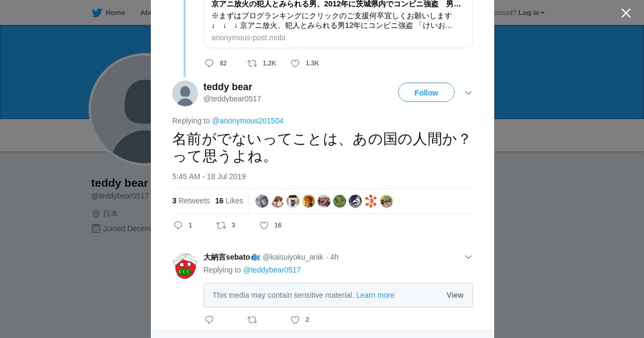Click reply icon on teddy bear's tweet
This screenshot has height=338, width=644.
pyautogui.click(x=179, y=225)
